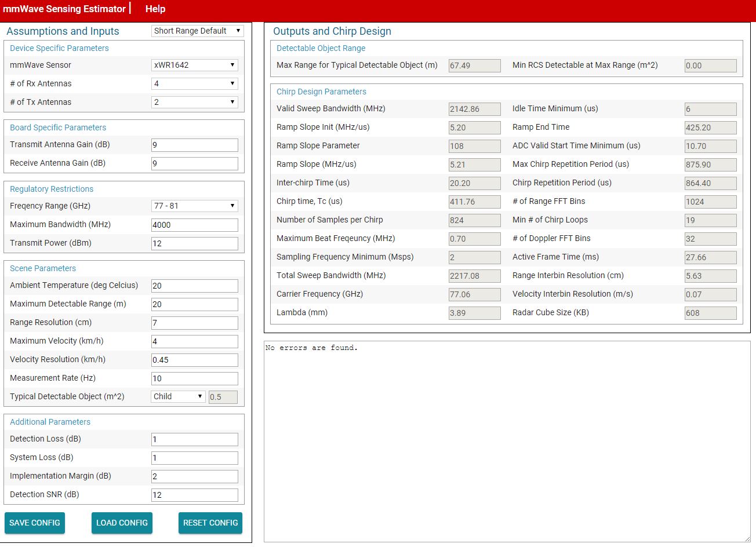Image resolution: width=756 pixels, height=547 pixels.
Task: Click the Radar Cube Size value 608
Action: click(711, 313)
